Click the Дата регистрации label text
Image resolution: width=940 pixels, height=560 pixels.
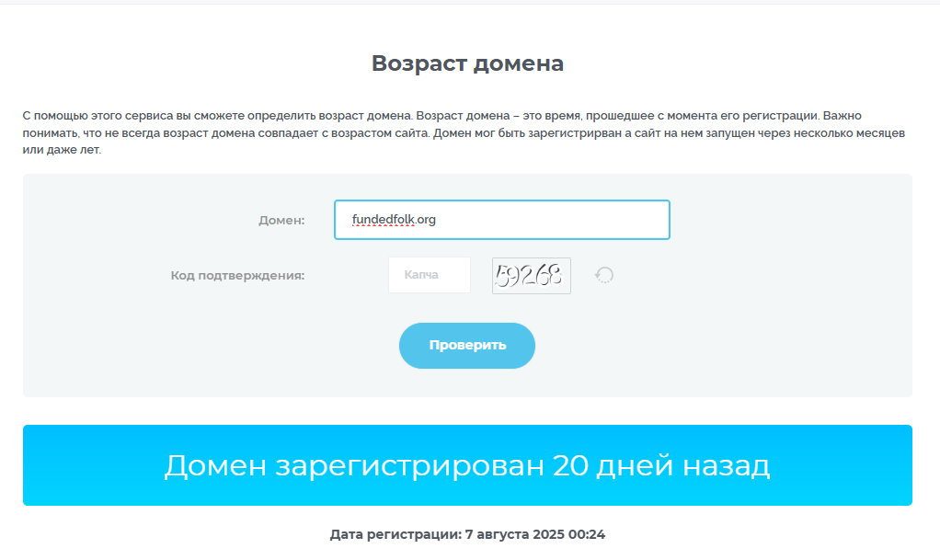pyautogui.click(x=395, y=534)
